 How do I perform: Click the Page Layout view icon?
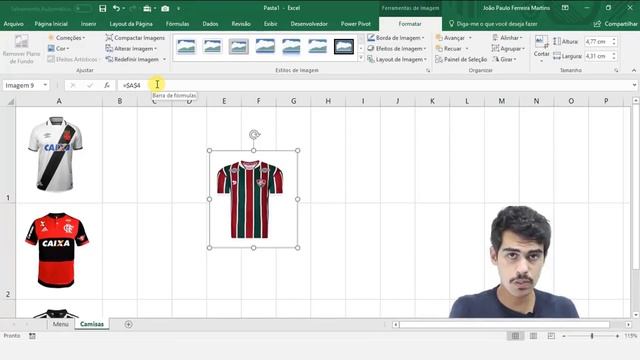(533, 336)
